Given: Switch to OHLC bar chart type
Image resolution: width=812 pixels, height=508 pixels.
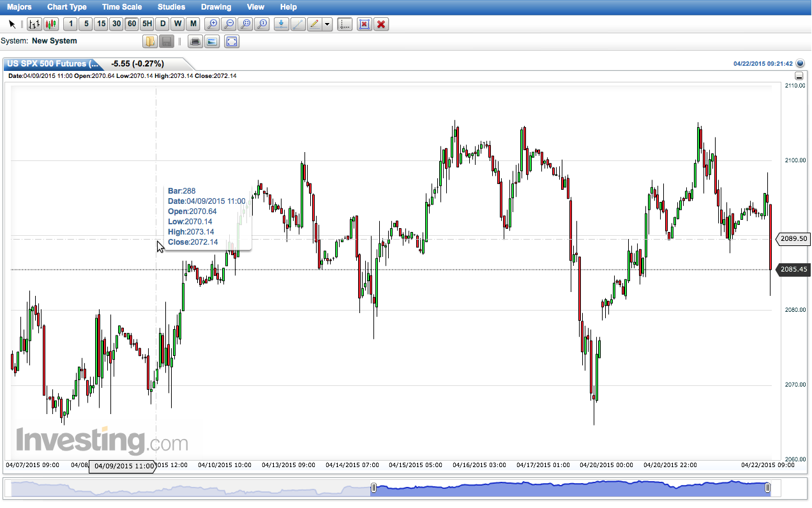Looking at the screenshot, I should pyautogui.click(x=34, y=24).
